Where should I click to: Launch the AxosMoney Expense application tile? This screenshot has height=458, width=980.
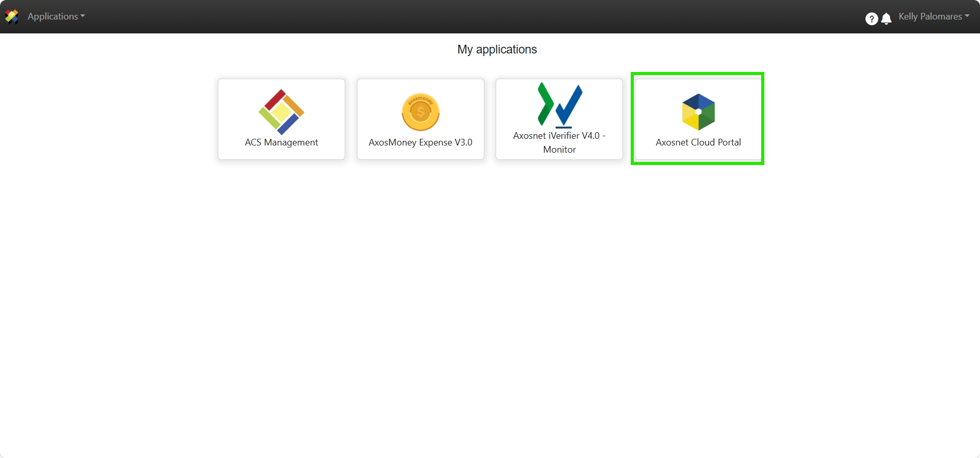(421, 119)
